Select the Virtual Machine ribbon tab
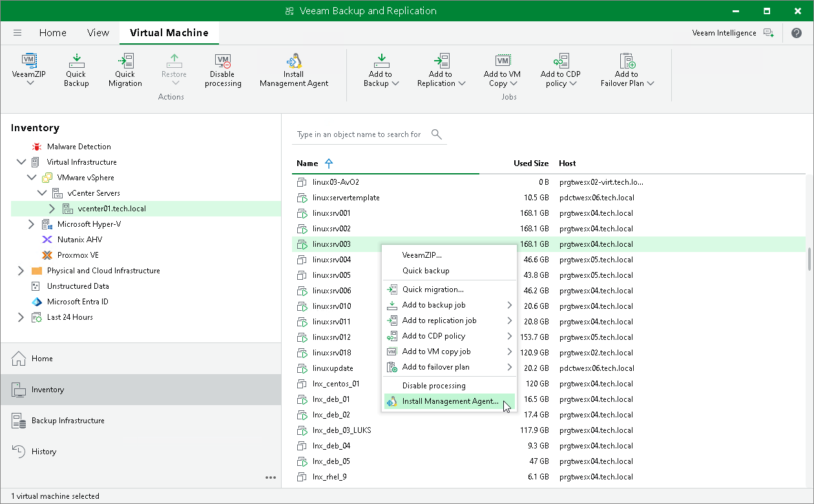Screen dimensions: 814x504 (169, 33)
